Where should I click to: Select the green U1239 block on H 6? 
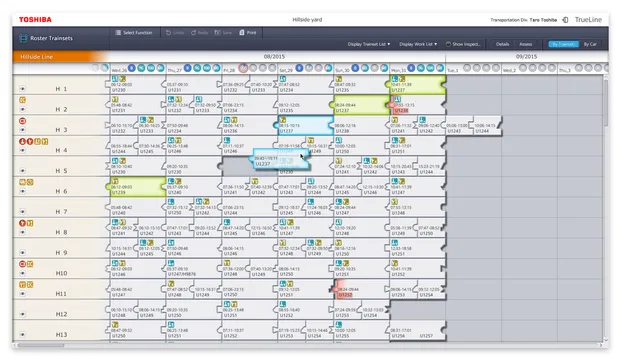point(137,187)
